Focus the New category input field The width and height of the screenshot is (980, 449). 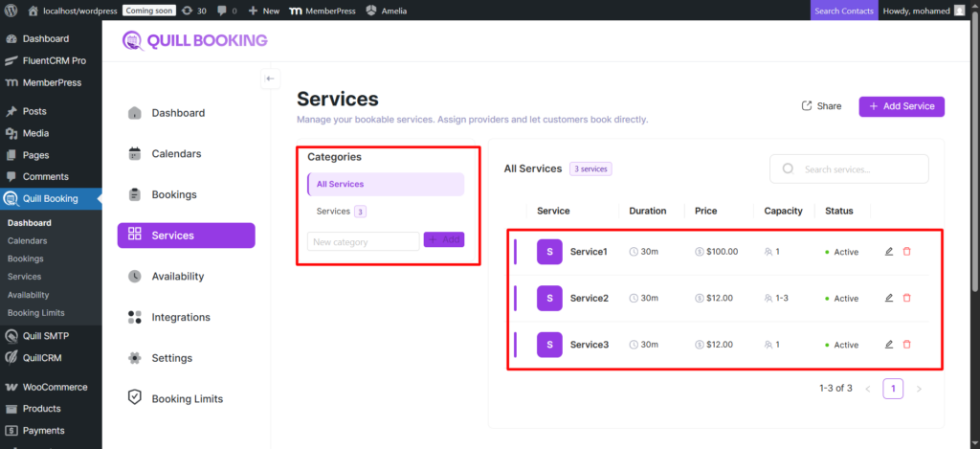click(363, 241)
